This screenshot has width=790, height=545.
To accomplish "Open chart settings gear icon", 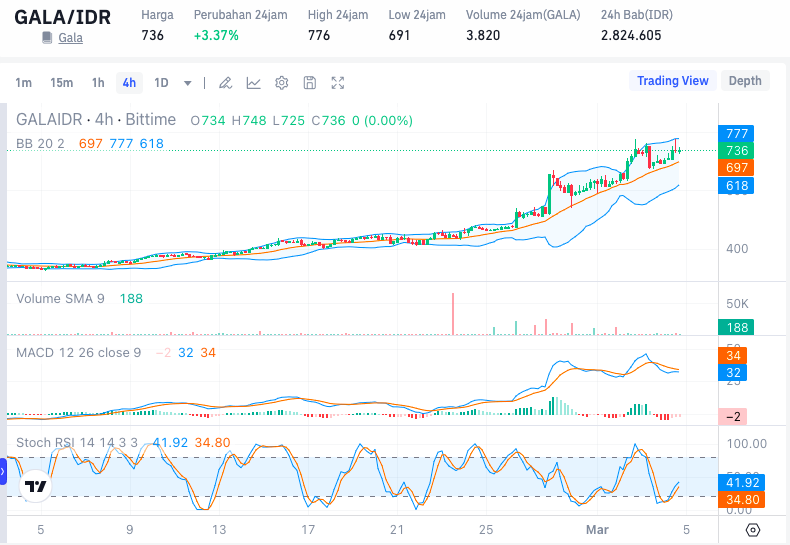I will click(x=282, y=83).
